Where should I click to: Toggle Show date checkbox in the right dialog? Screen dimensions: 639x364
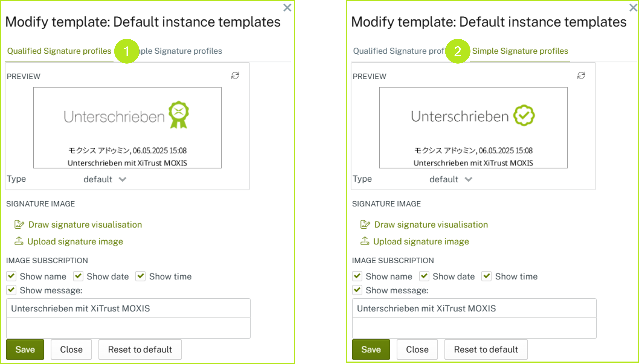pyautogui.click(x=424, y=276)
